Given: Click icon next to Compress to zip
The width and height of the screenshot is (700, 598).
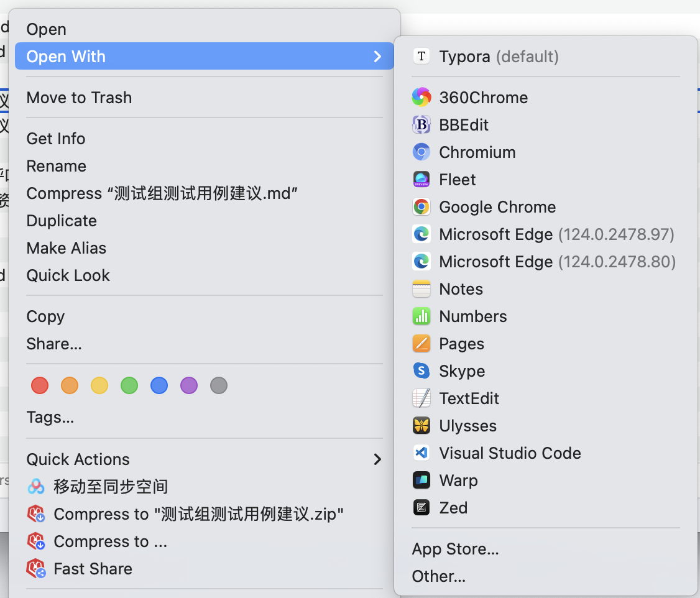Looking at the screenshot, I should pos(35,513).
